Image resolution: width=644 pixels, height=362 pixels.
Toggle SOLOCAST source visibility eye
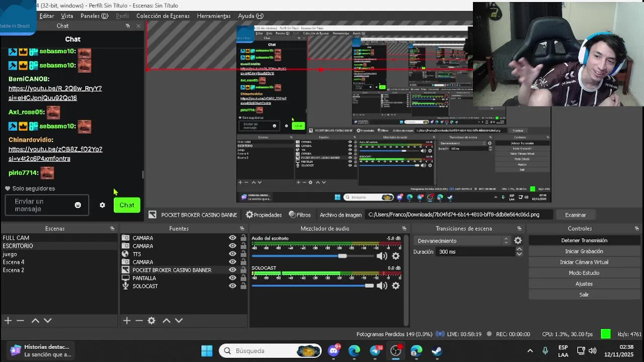coord(232,286)
